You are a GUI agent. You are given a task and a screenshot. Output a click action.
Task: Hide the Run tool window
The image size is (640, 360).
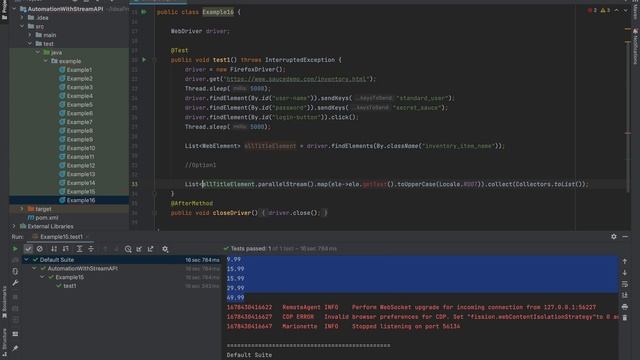click(x=625, y=236)
